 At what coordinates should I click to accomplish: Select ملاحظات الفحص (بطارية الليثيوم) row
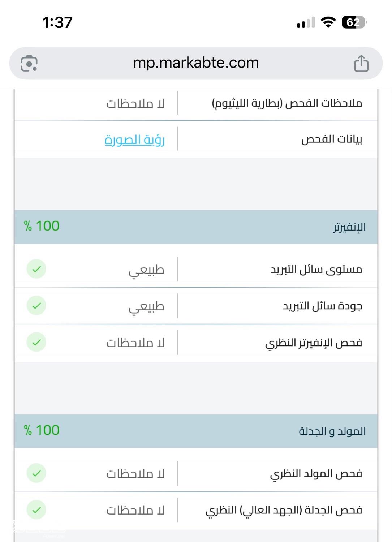tap(196, 103)
